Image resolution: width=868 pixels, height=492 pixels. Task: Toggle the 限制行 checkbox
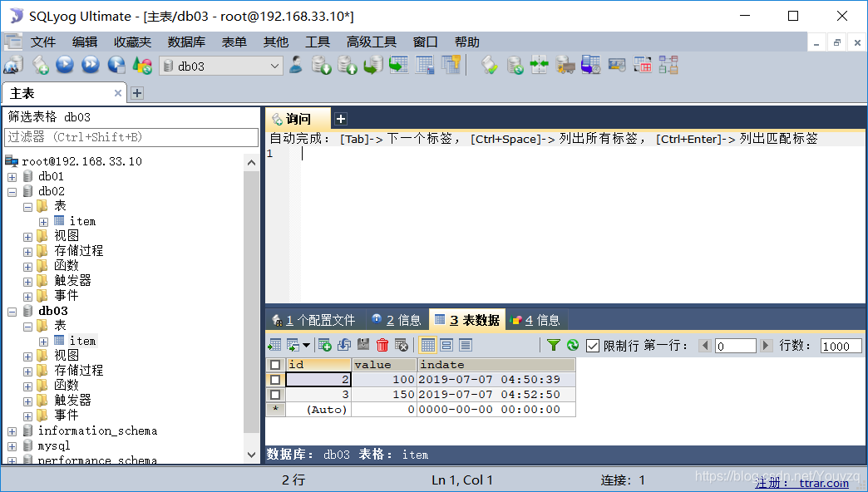pyautogui.click(x=592, y=346)
